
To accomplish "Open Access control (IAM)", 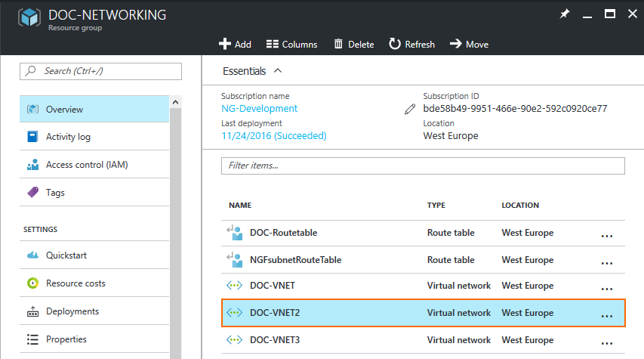I will tap(94, 165).
